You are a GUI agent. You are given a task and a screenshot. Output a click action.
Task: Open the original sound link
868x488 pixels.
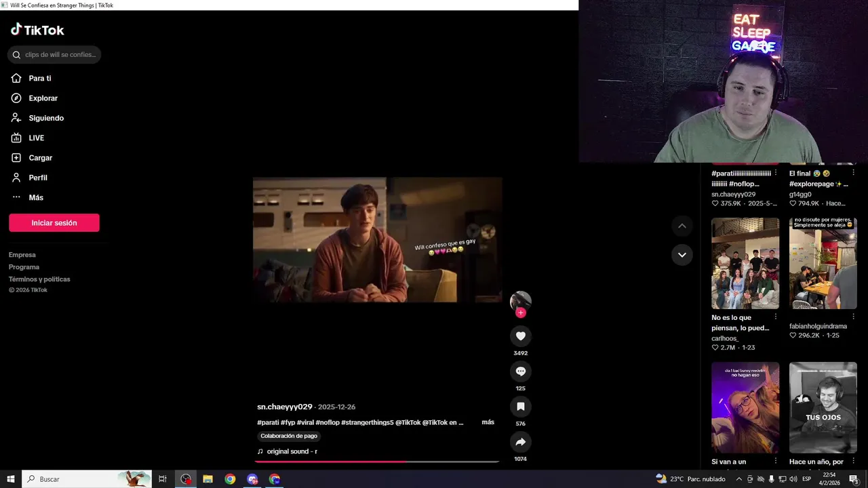pos(288,451)
